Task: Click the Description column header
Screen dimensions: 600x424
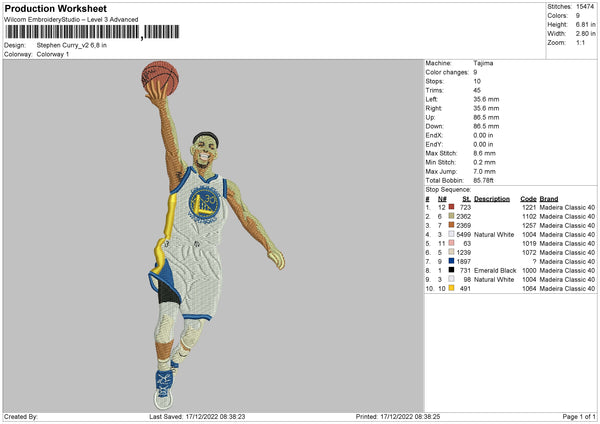Action: [492, 198]
